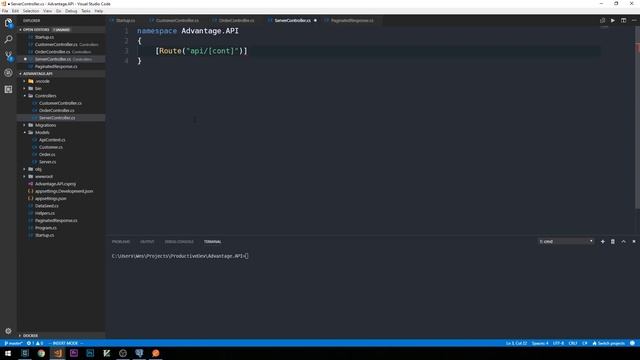The width and height of the screenshot is (640, 360).
Task: Open appsettings.Development.json in explorer
Action: [64, 191]
